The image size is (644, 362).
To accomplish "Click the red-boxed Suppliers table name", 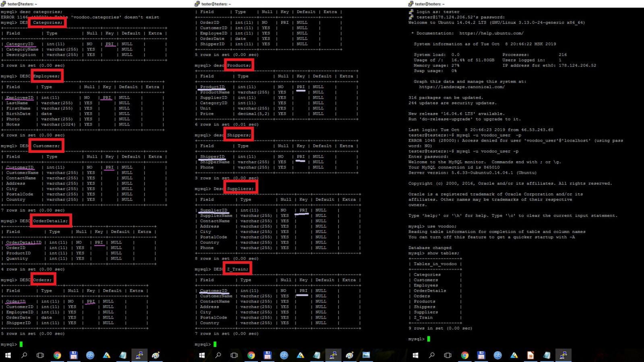I will click(240, 189).
